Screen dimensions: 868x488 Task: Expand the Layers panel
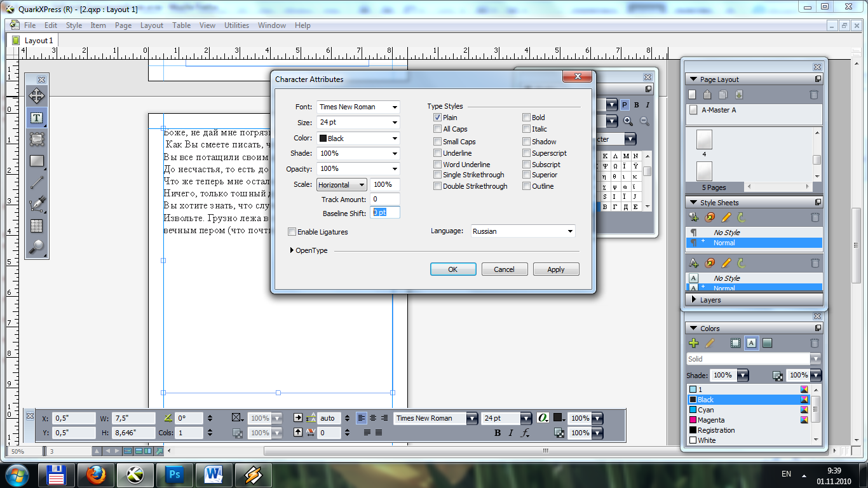[x=693, y=299]
